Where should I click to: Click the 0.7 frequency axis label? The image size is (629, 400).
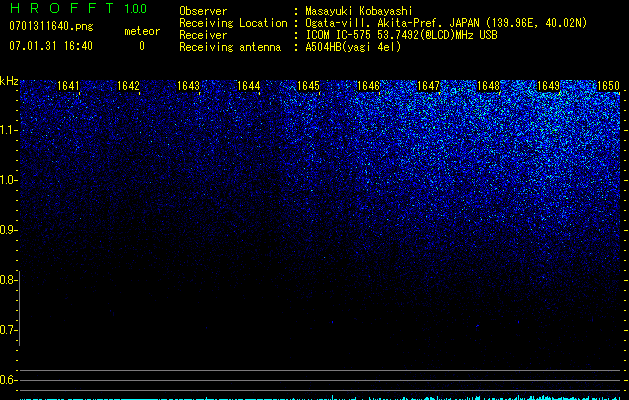tap(8, 330)
